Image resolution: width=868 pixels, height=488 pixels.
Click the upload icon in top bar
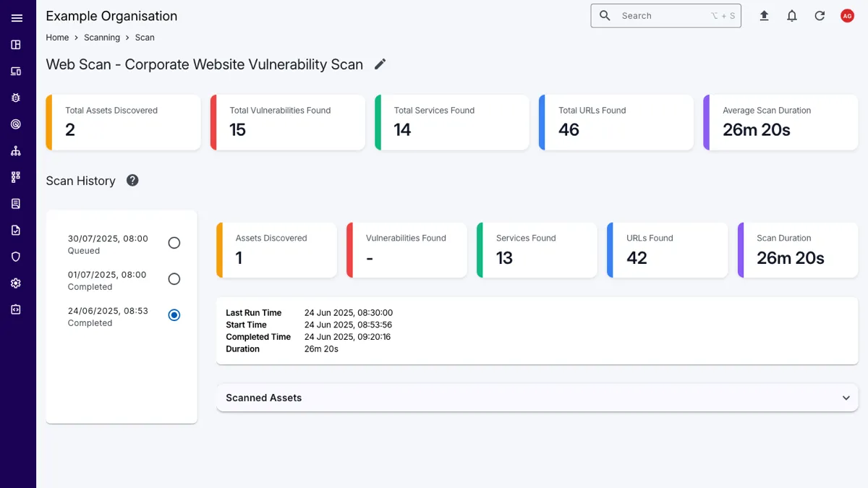point(764,16)
